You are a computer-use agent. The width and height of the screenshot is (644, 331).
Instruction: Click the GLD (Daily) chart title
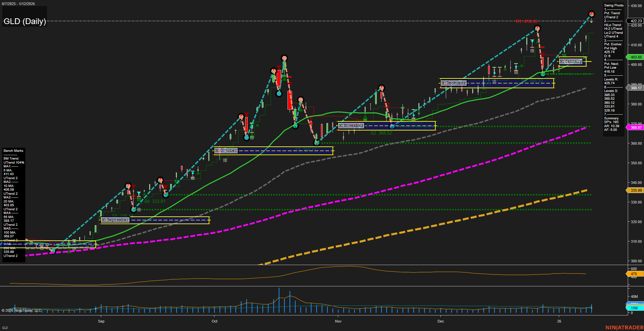point(24,21)
